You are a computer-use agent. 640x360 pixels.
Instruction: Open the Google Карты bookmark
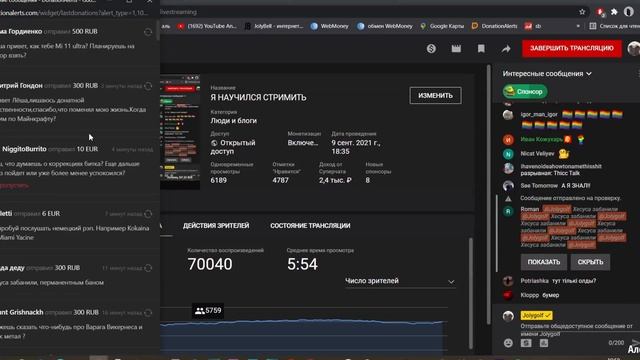pos(442,26)
